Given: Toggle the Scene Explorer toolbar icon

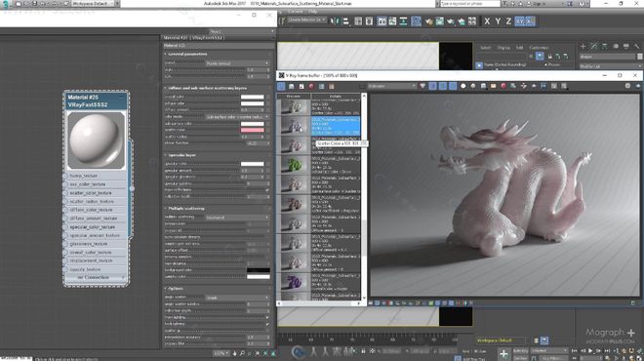Looking at the screenshot, I should coord(358,21).
